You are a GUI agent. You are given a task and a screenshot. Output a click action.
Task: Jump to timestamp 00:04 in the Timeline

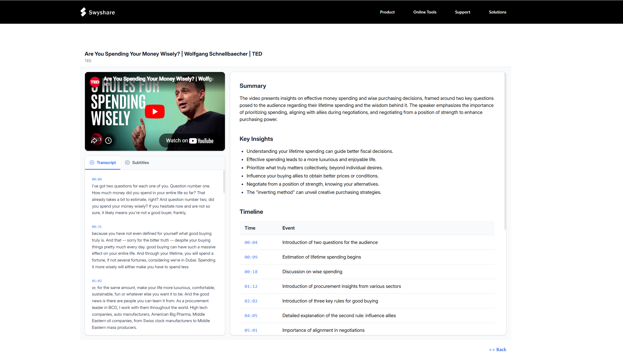pyautogui.click(x=251, y=242)
